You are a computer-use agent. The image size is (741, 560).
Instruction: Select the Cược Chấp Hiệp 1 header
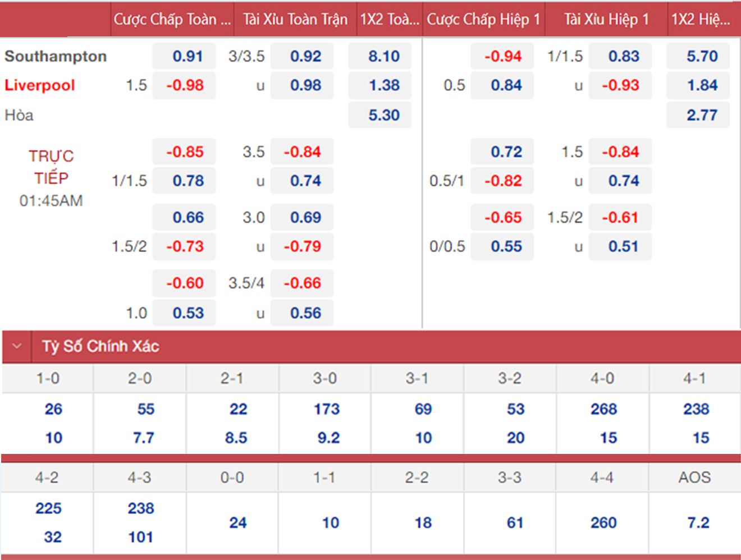pyautogui.click(x=483, y=20)
